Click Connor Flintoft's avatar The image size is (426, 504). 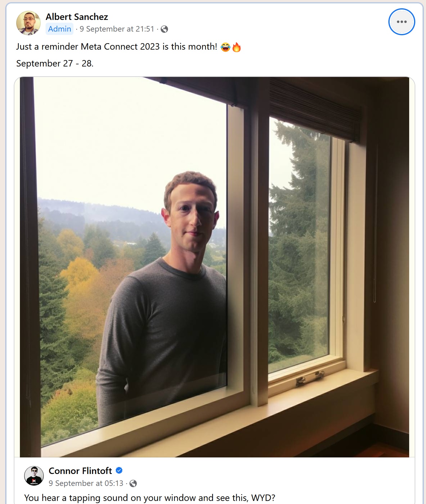point(34,476)
